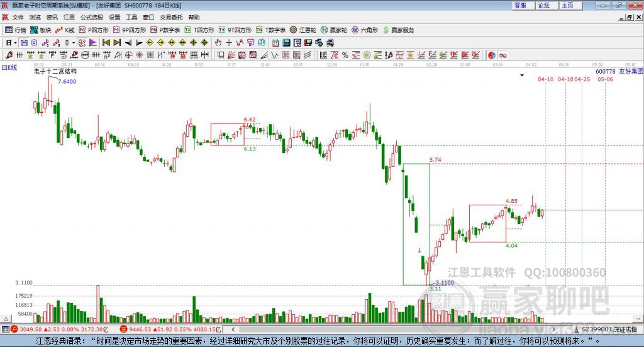Open the T四方形 tool
This screenshot has width=644, height=347.
pos(199,30)
